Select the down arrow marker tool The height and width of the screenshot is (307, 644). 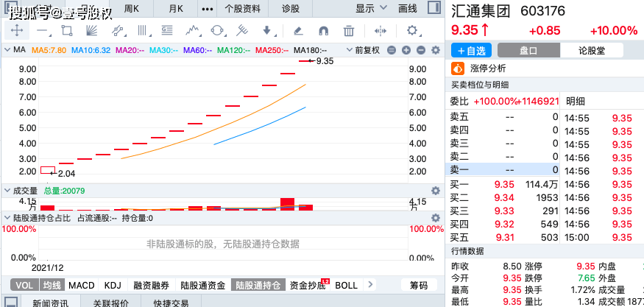point(267,30)
